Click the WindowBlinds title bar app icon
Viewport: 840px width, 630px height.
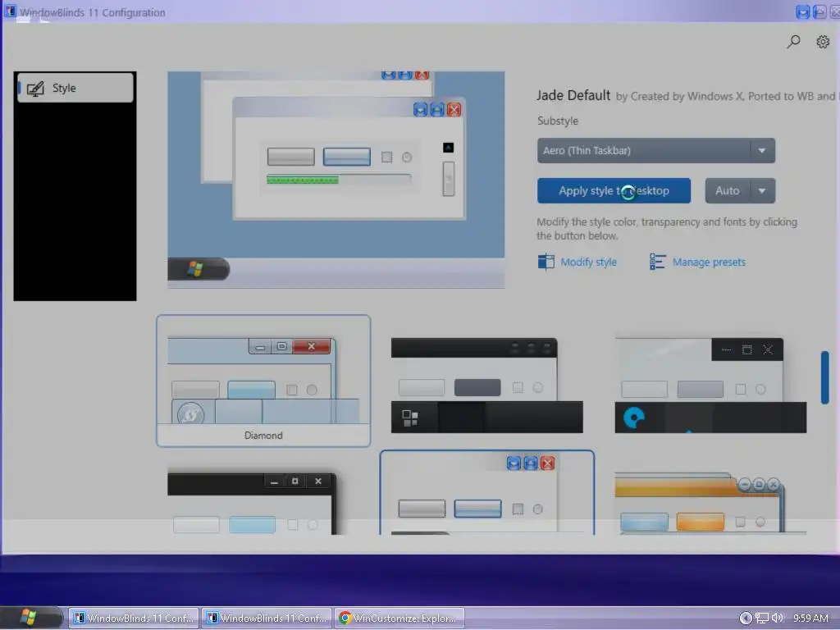10,11
